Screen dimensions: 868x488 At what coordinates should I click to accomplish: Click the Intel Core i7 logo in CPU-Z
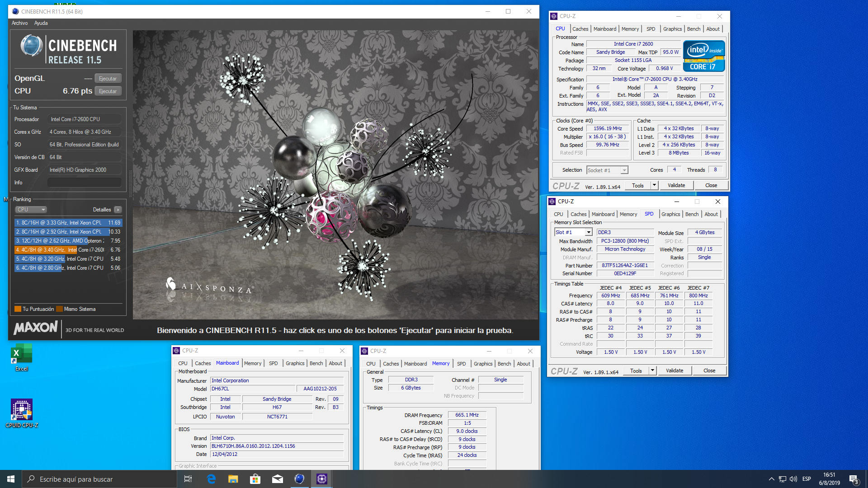[x=704, y=56]
